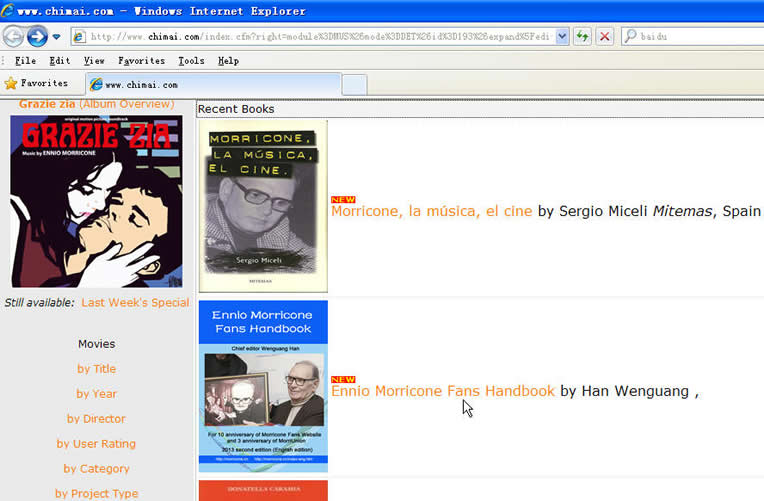Click the Favorites star button
Image resolution: width=764 pixels, height=501 pixels.
[x=36, y=83]
